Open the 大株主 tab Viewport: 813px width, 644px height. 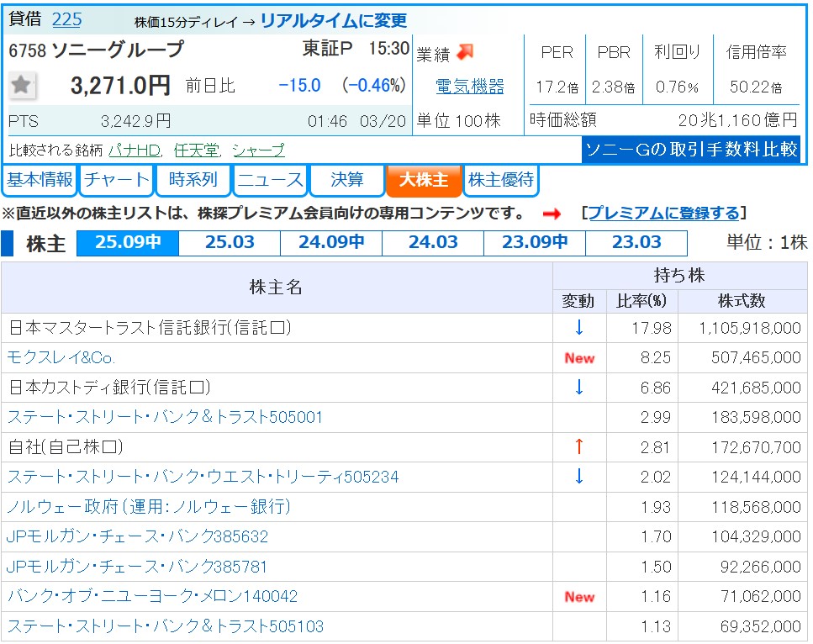pyautogui.click(x=424, y=180)
